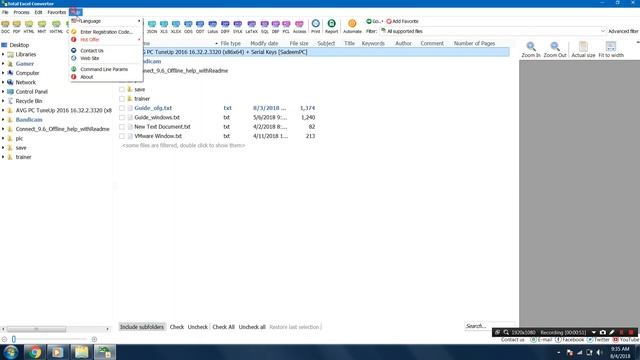Set preview to Actual size
The image size is (640, 360).
(583, 49)
